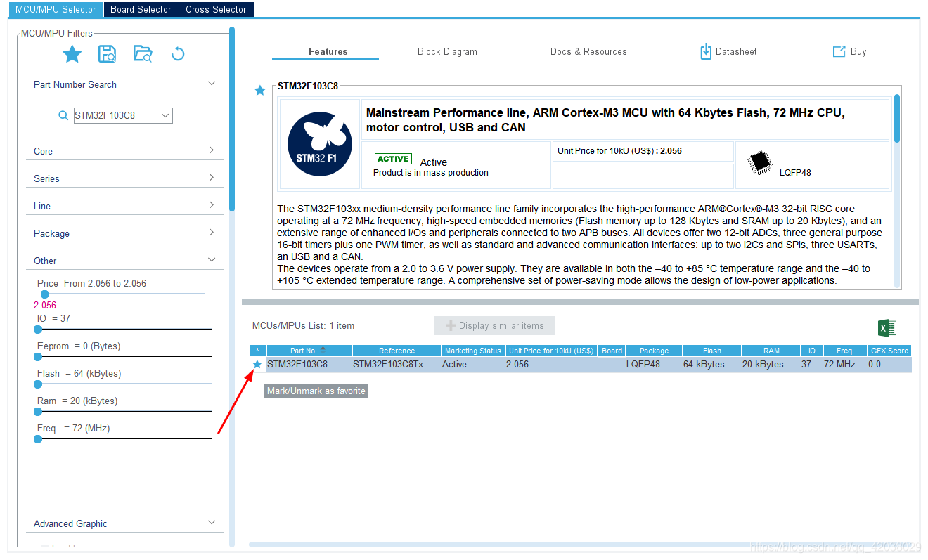Expand the Package filter section

click(x=212, y=233)
